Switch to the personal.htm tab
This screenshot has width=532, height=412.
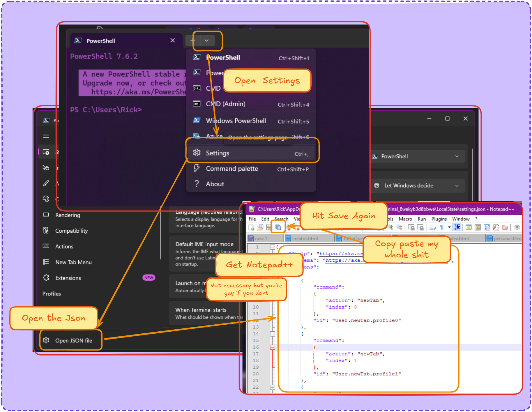tap(503, 238)
